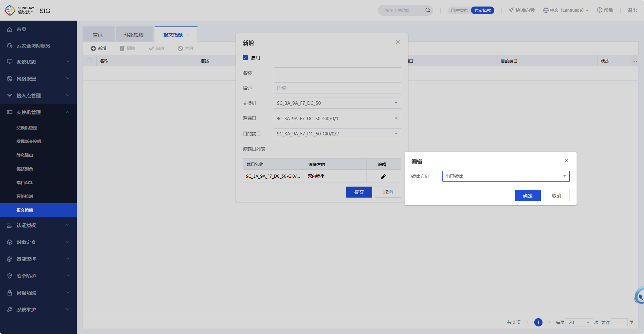Click the 删除 trash toolbar button
The height and width of the screenshot is (334, 644).
(x=127, y=48)
